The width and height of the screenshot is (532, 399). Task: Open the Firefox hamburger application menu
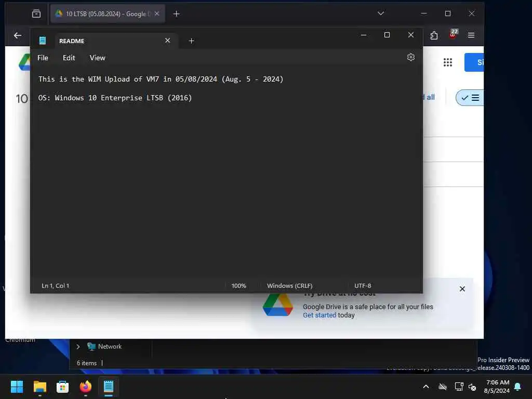point(471,35)
